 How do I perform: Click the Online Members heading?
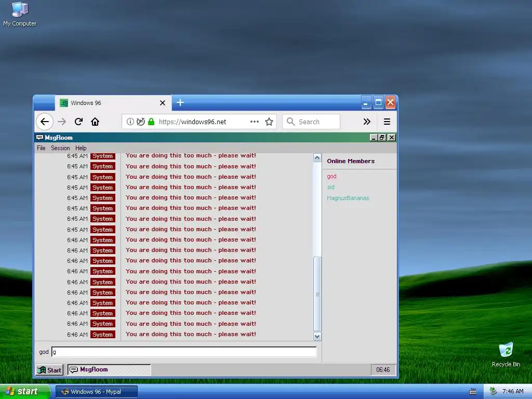[x=351, y=161]
